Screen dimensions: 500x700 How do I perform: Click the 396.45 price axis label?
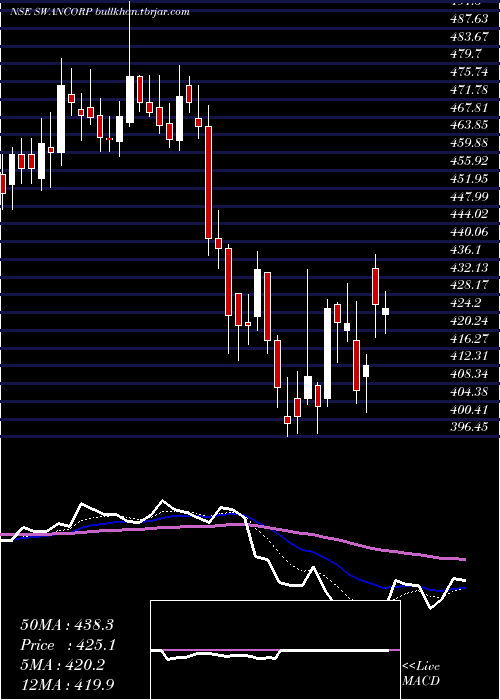point(469,427)
